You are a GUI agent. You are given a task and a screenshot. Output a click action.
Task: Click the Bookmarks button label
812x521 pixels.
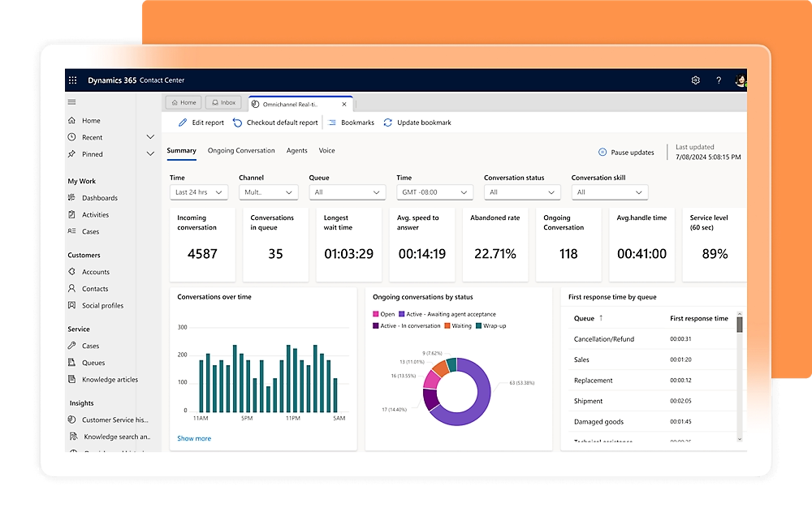pos(357,123)
